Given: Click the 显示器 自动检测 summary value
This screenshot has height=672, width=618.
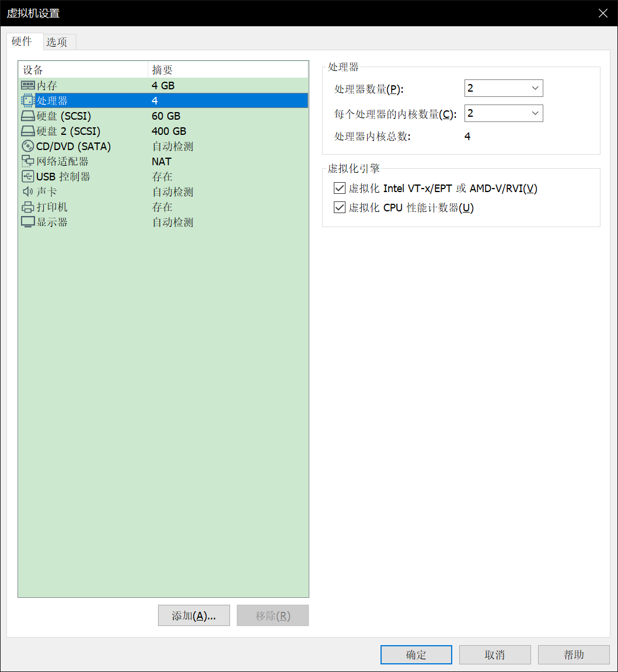Looking at the screenshot, I should 173,222.
